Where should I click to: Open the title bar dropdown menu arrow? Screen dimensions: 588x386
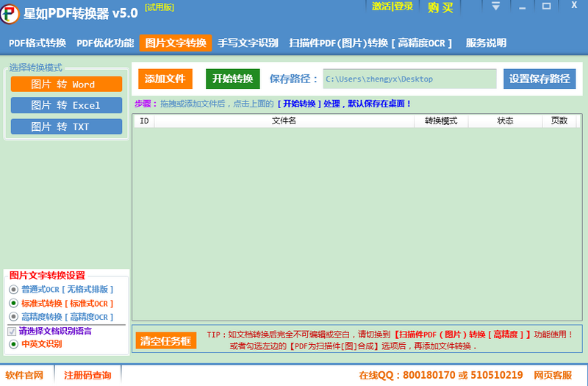pos(495,7)
